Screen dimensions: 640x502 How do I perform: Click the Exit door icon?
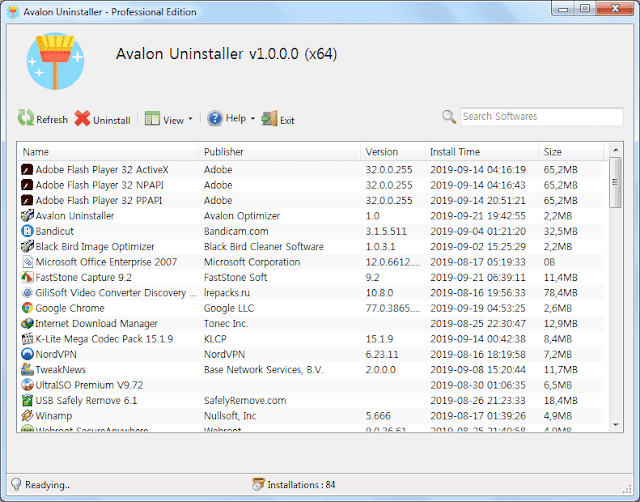pyautogui.click(x=269, y=118)
